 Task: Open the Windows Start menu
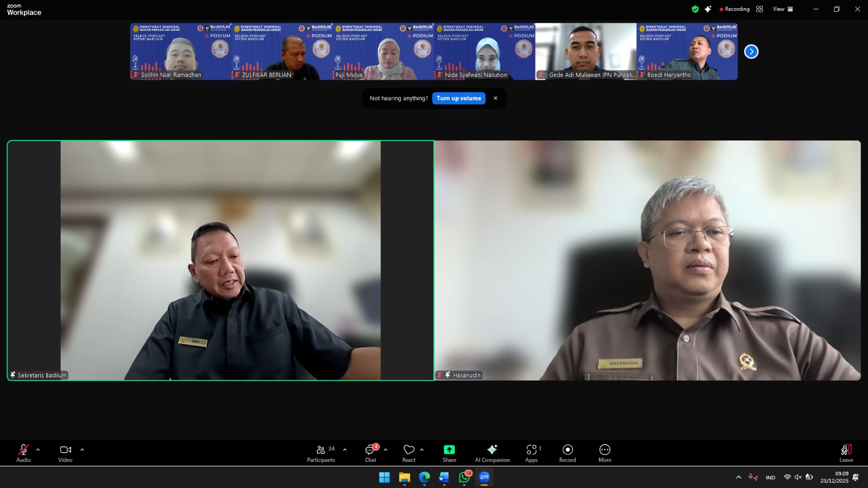[x=385, y=478]
